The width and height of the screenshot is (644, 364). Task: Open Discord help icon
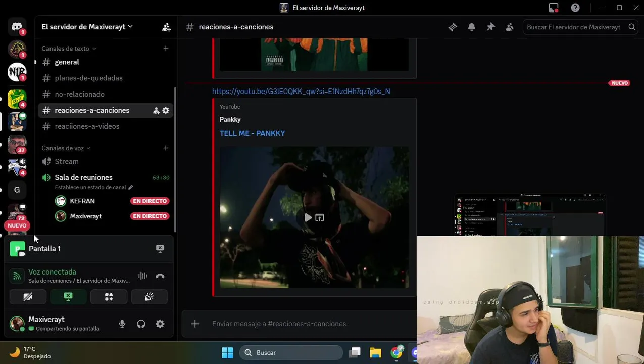coord(575,8)
